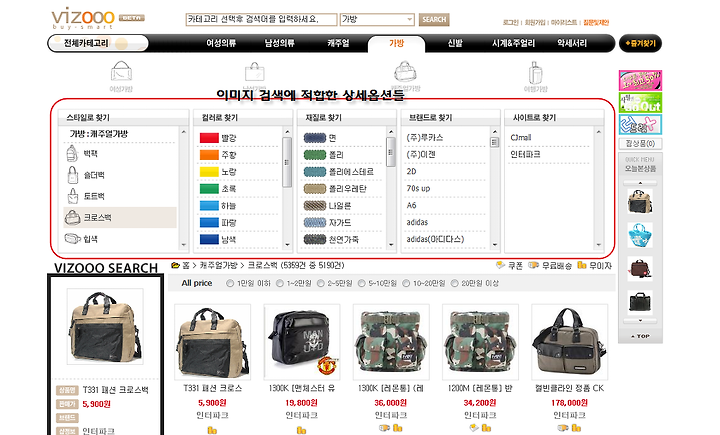Select the 1만원 이하 price radio button

(230, 283)
